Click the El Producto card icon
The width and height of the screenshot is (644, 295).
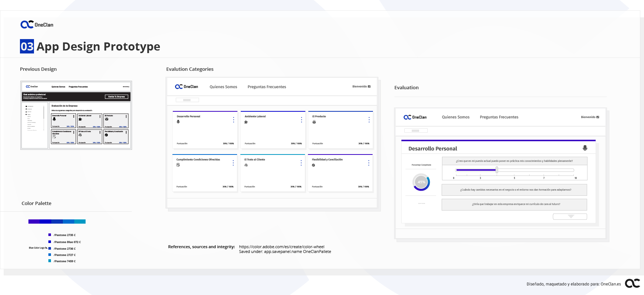click(x=314, y=122)
